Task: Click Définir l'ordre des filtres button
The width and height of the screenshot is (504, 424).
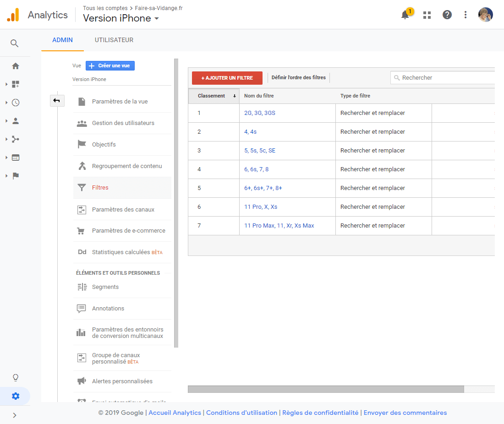Action: click(x=299, y=77)
